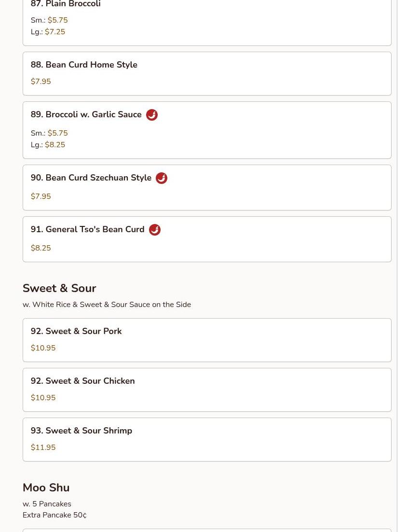Screen dimensions: 407x532
Task: Click spicy icon next to General Tso's Bean Curd
Action: (x=154, y=230)
